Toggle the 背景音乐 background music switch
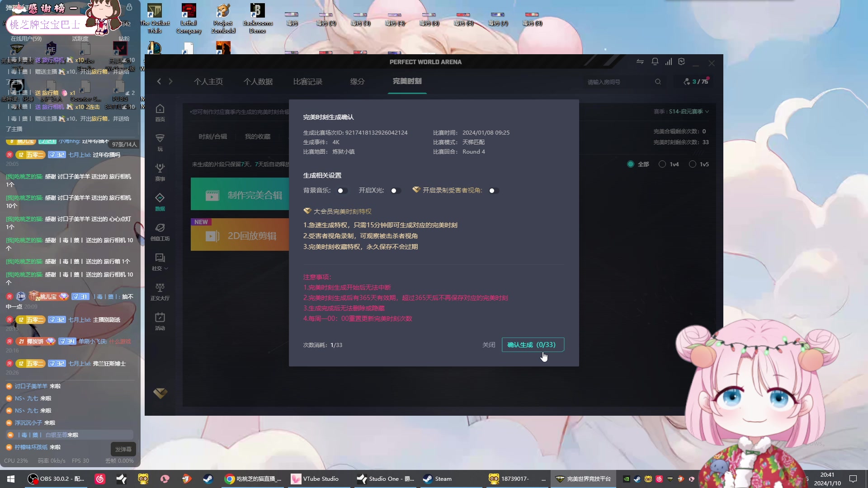Screen dimensions: 868x488 tap(342, 191)
